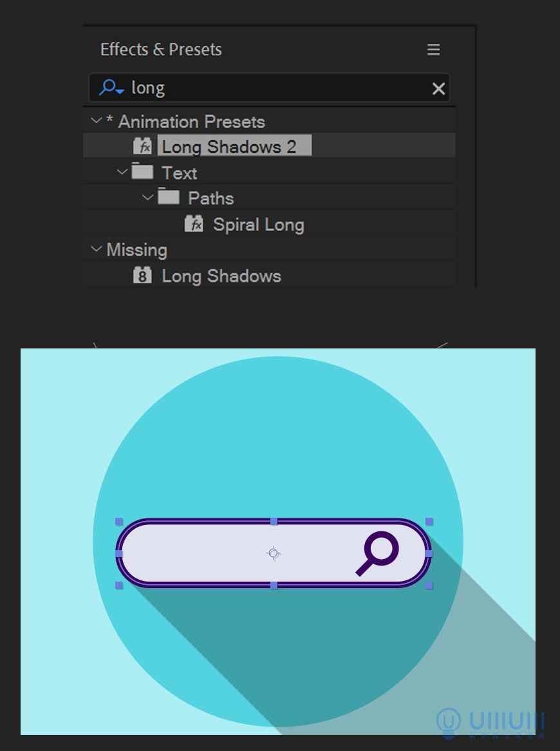Viewport: 560px width, 751px height.
Task: Collapse the Animation Presets category
Action: (96, 120)
